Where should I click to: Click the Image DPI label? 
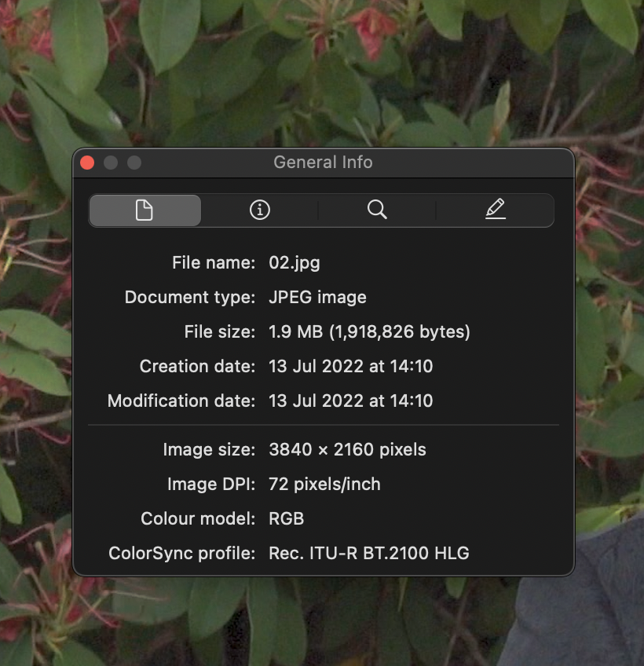[x=211, y=485]
